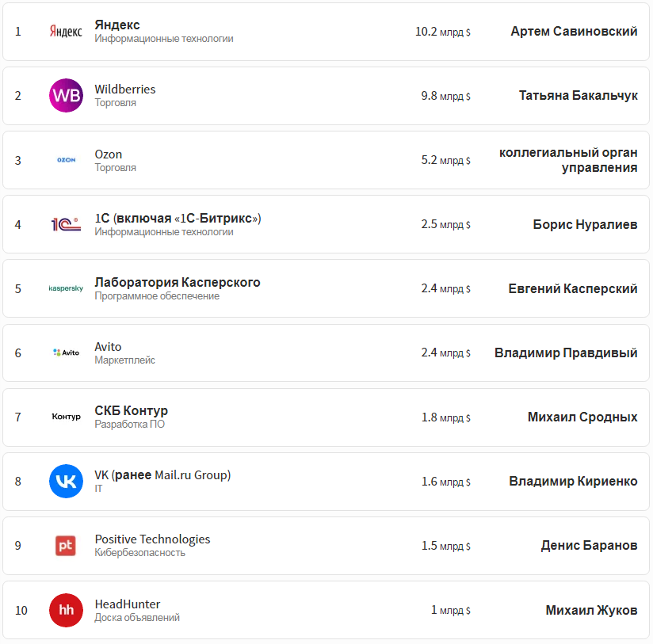
Task: Click the Контур logo
Action: pos(66,417)
